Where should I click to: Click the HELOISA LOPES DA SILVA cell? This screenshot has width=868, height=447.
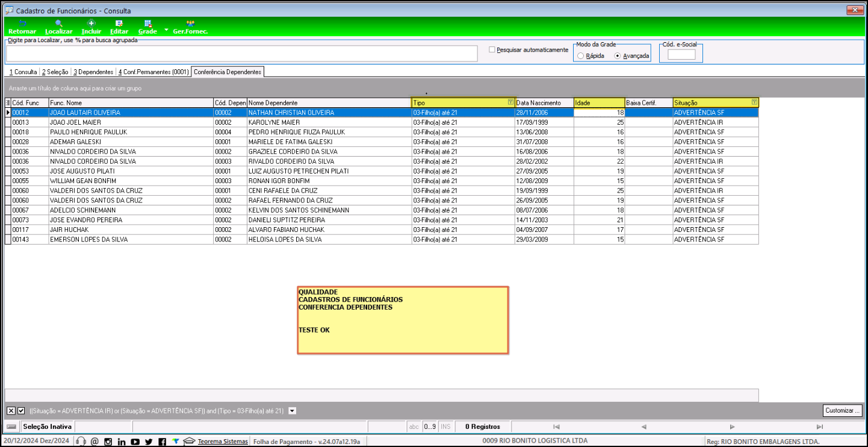pos(329,239)
